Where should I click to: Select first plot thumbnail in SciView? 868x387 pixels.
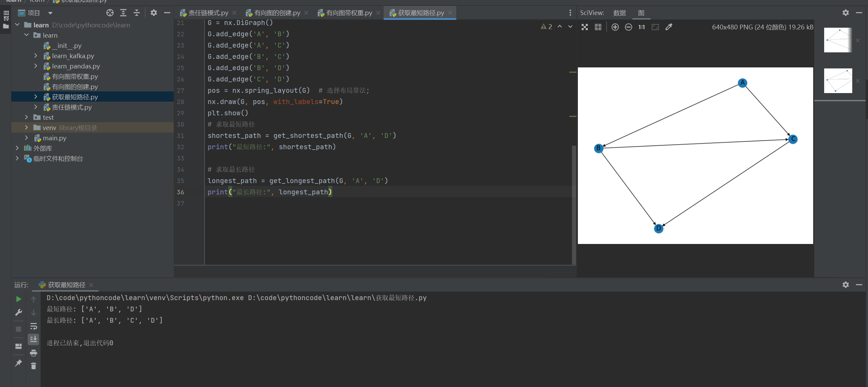pos(838,40)
